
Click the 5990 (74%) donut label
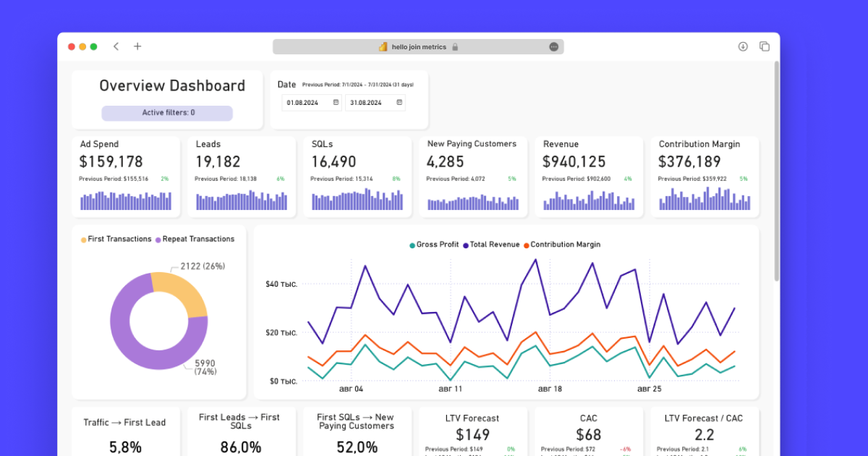tap(205, 367)
